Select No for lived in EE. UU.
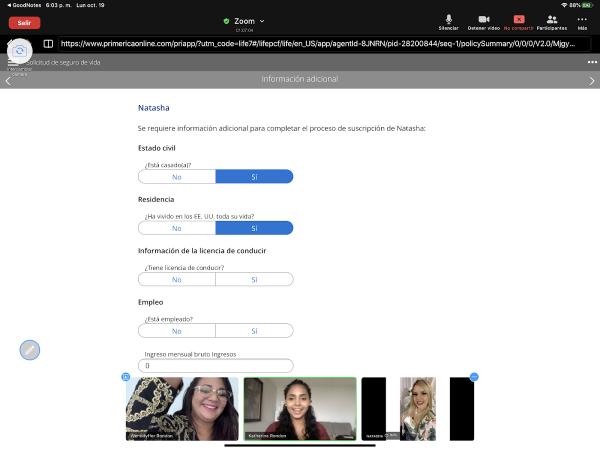 tap(177, 228)
